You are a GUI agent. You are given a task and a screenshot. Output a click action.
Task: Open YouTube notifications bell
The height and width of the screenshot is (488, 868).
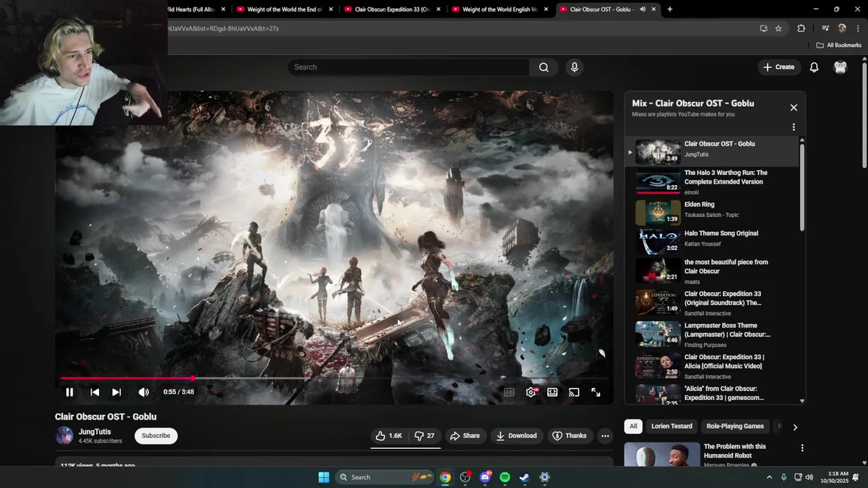pyautogui.click(x=814, y=67)
